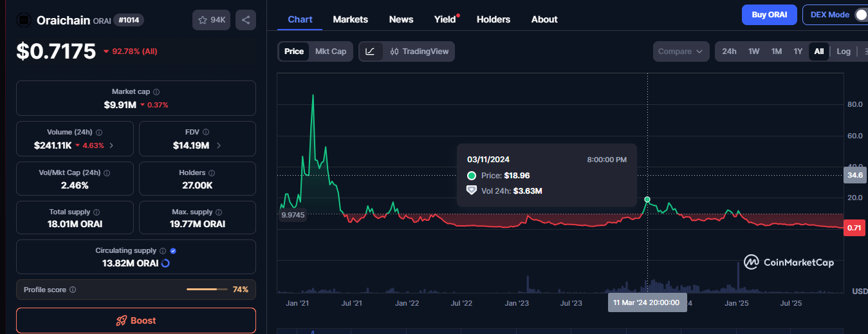Click the $0.7175 price value

[56, 51]
